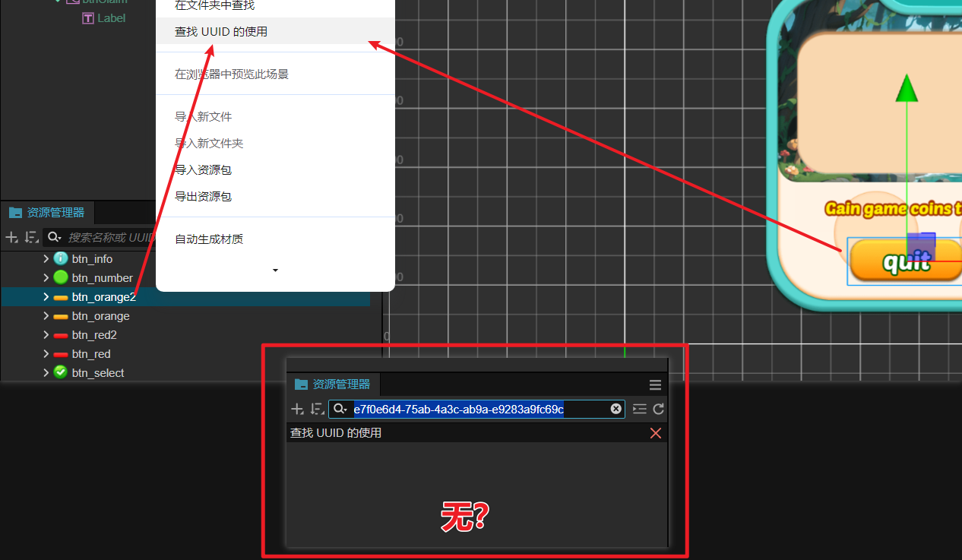
Task: Click the btn_number green circle icon
Action: 61,278
